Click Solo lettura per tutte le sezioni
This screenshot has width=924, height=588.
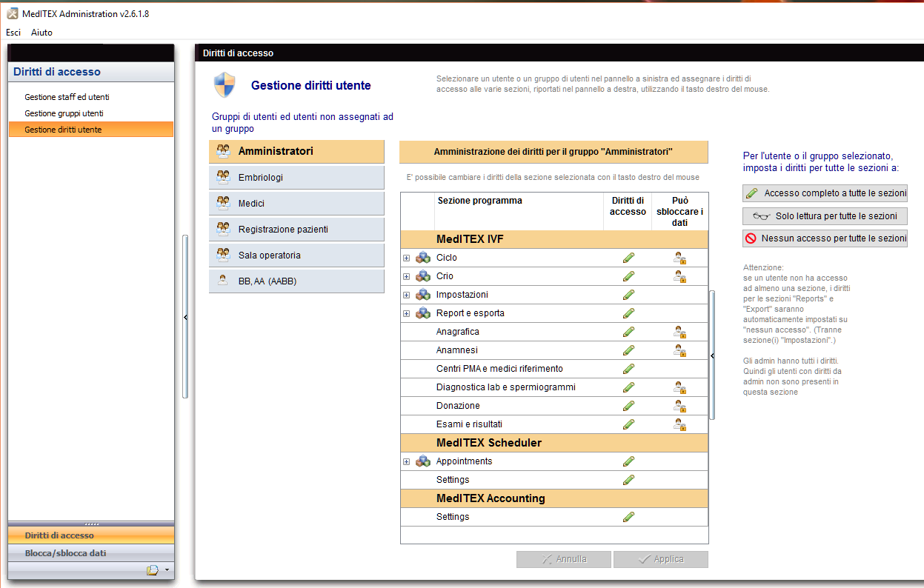825,216
